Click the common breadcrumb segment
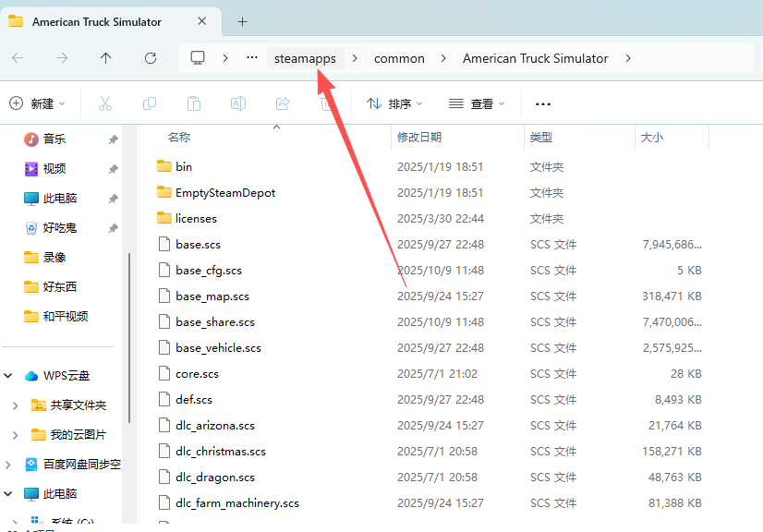763x532 pixels. pos(399,58)
